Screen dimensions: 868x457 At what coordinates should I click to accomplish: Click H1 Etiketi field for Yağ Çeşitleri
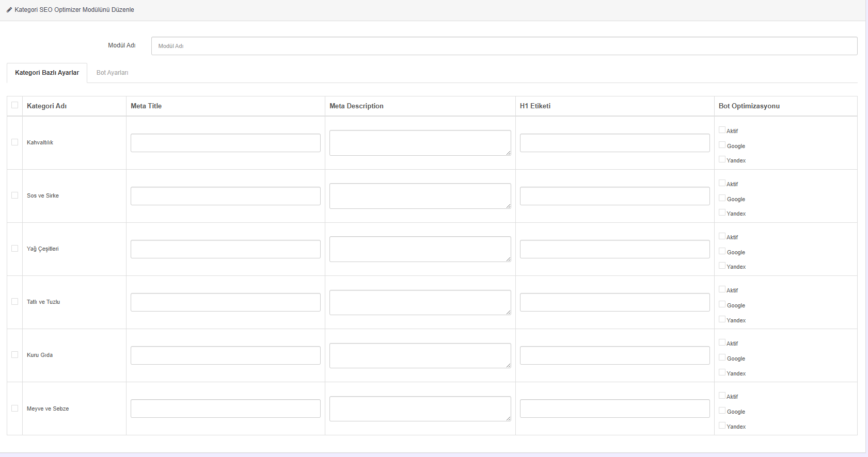click(615, 249)
